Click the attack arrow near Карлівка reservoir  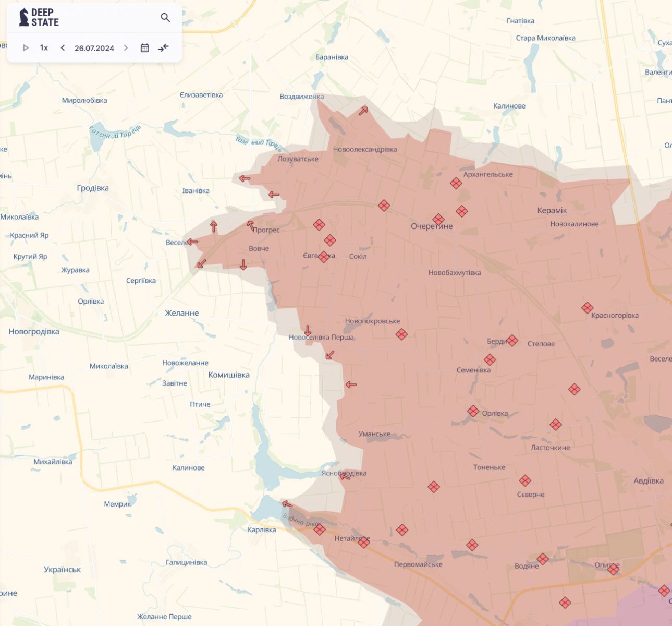pos(287,504)
